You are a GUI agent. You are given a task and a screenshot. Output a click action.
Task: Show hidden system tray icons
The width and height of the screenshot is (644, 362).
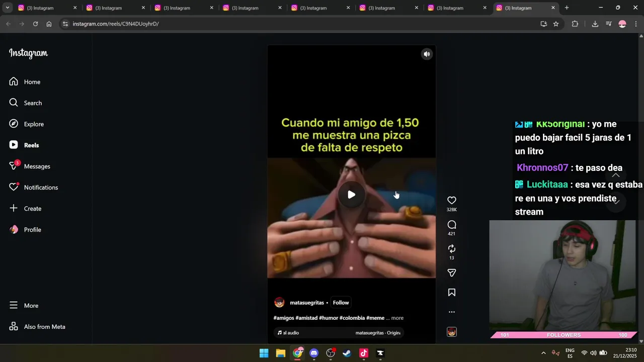point(543,353)
